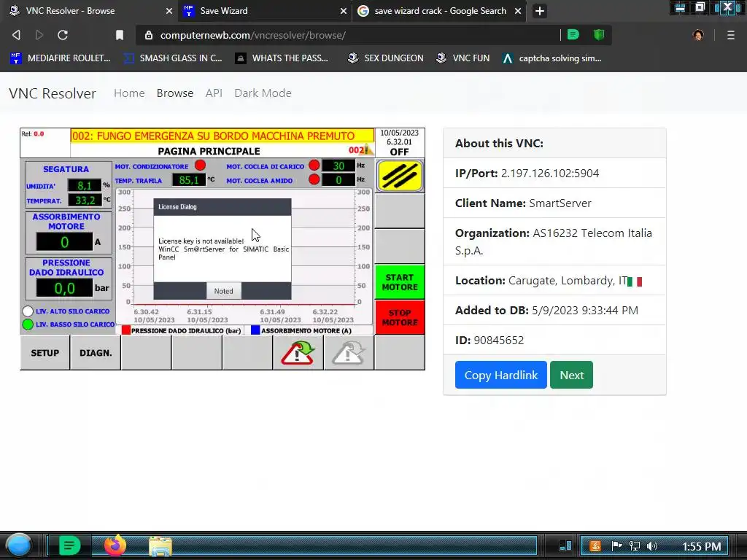Click the volume speaker tray icon
747x560 pixels.
[651, 546]
